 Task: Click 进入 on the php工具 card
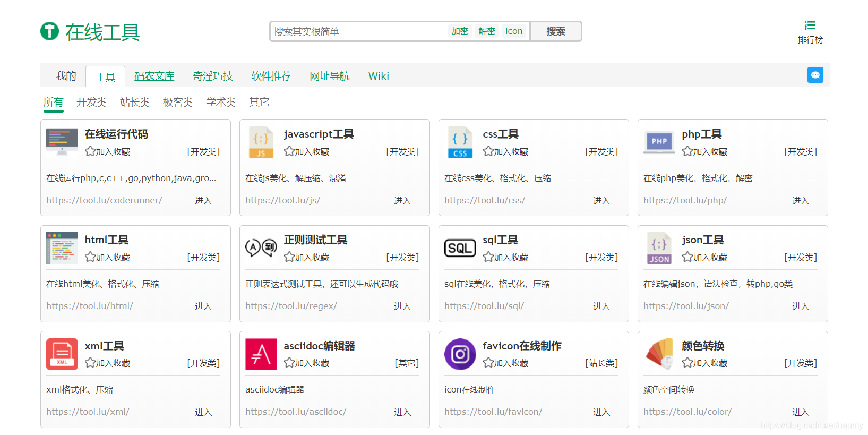click(801, 201)
